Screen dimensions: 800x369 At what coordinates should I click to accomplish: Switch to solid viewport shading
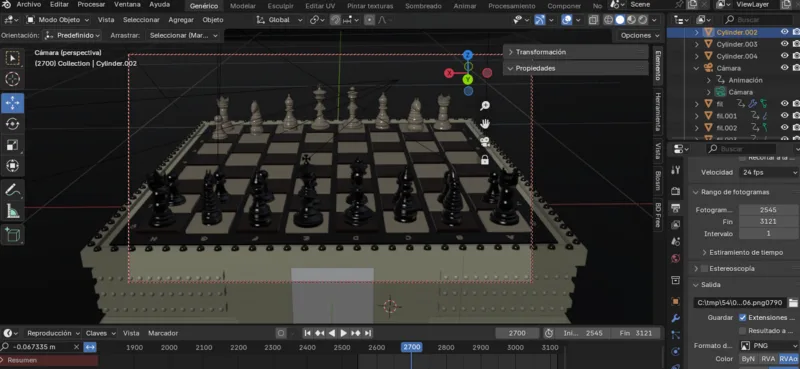point(620,20)
